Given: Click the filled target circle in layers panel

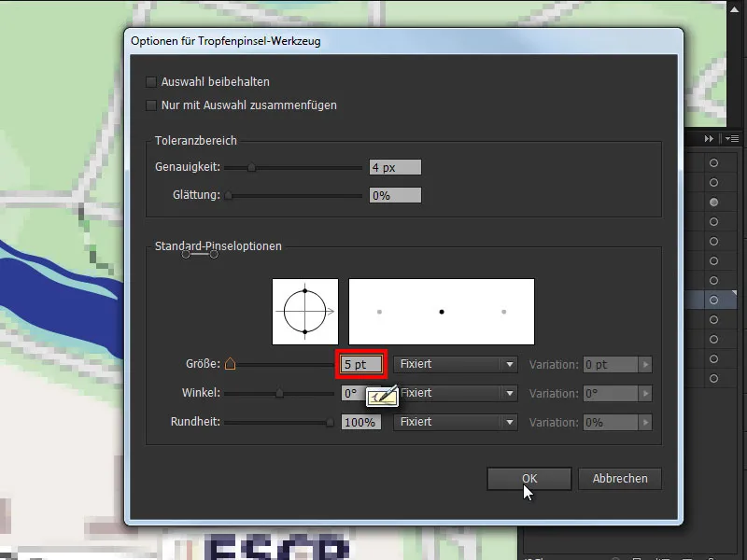Looking at the screenshot, I should coord(713,202).
